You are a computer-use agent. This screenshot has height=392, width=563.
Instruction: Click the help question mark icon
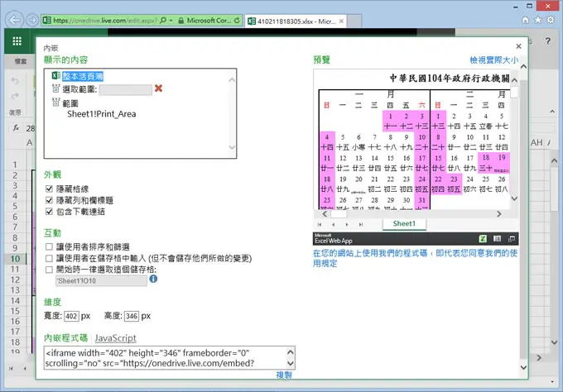tap(547, 41)
